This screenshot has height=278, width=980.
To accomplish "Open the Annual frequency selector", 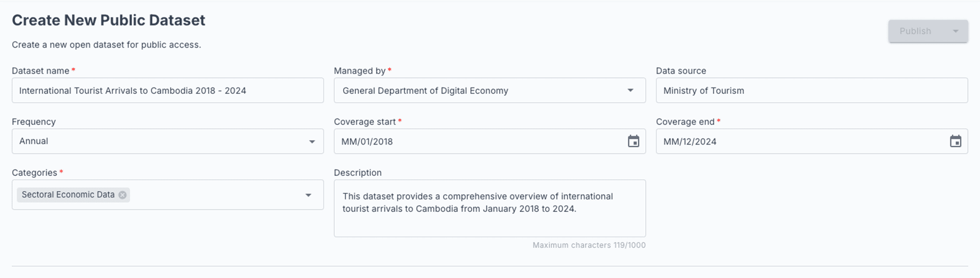I will [168, 141].
